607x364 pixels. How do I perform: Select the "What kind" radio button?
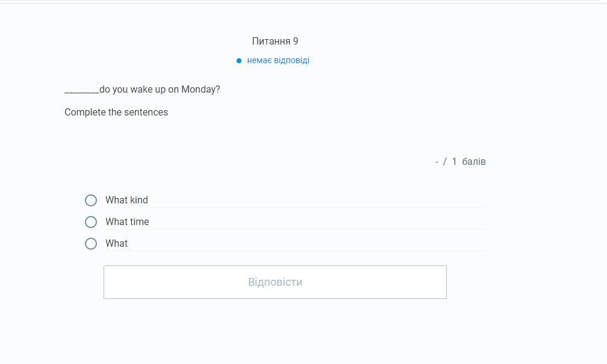91,200
